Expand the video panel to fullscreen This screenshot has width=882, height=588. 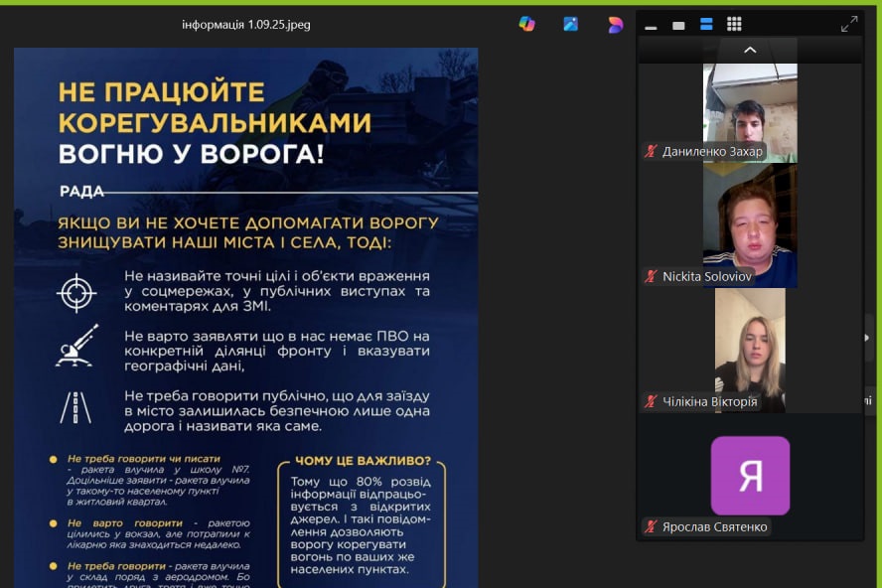click(849, 24)
